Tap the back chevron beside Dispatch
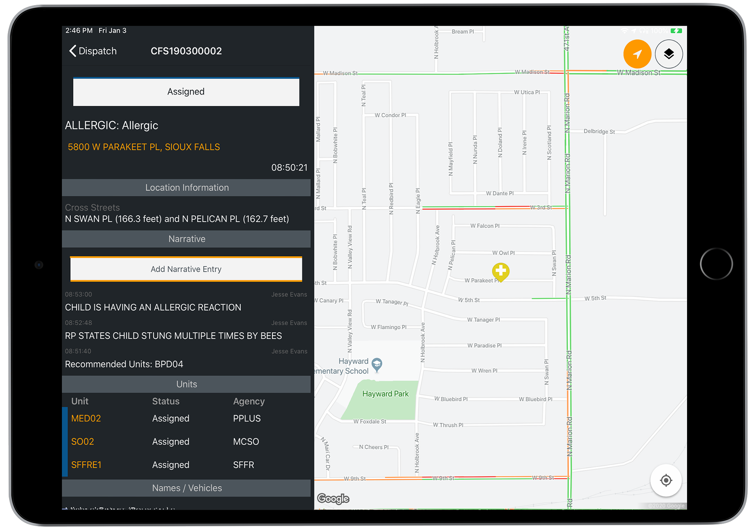 pyautogui.click(x=73, y=51)
